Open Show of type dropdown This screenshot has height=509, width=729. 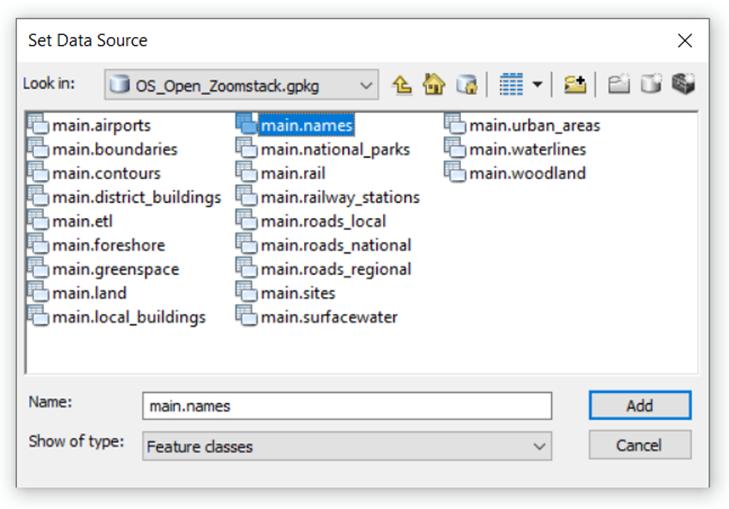point(347,446)
